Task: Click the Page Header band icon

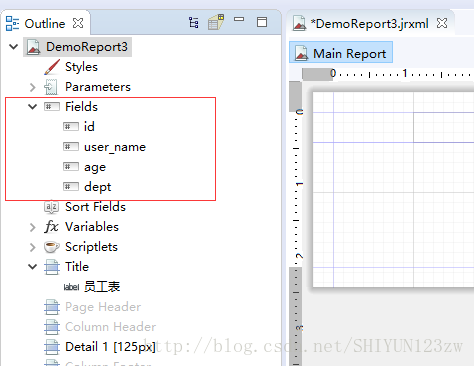Action: [x=52, y=307]
